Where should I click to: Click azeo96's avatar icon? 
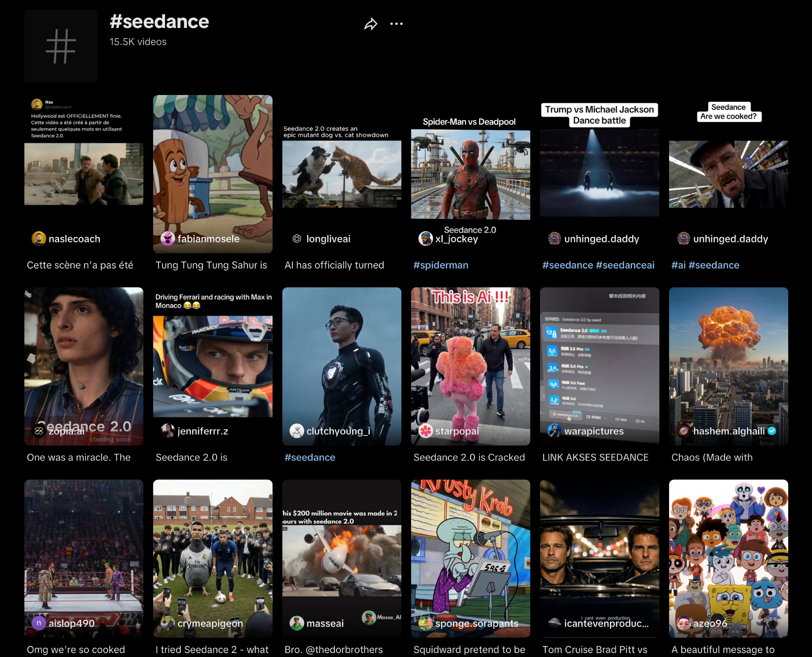click(684, 623)
